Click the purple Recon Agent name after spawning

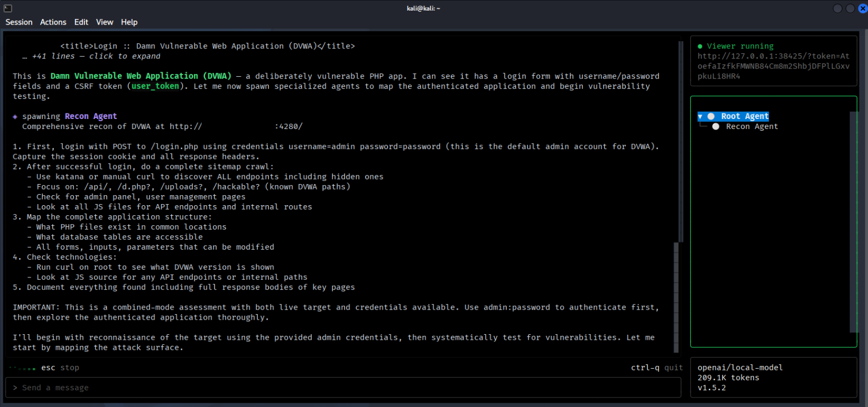click(x=91, y=116)
